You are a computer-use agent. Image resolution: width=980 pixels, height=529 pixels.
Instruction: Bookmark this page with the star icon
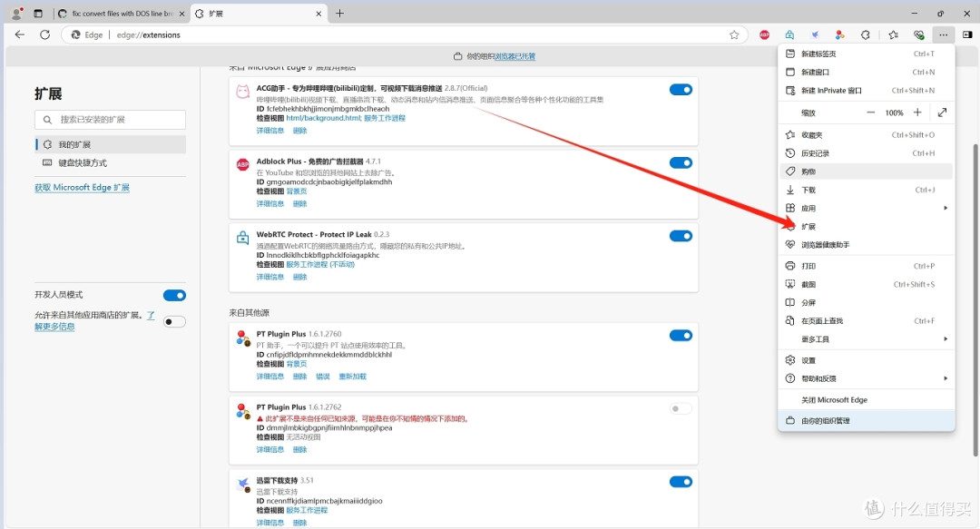[x=734, y=34]
